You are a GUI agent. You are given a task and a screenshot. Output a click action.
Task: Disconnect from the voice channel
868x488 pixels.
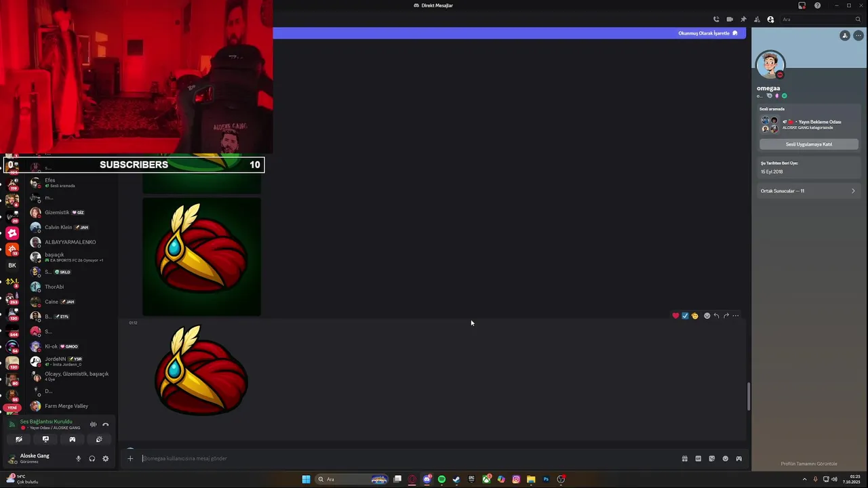[105, 424]
